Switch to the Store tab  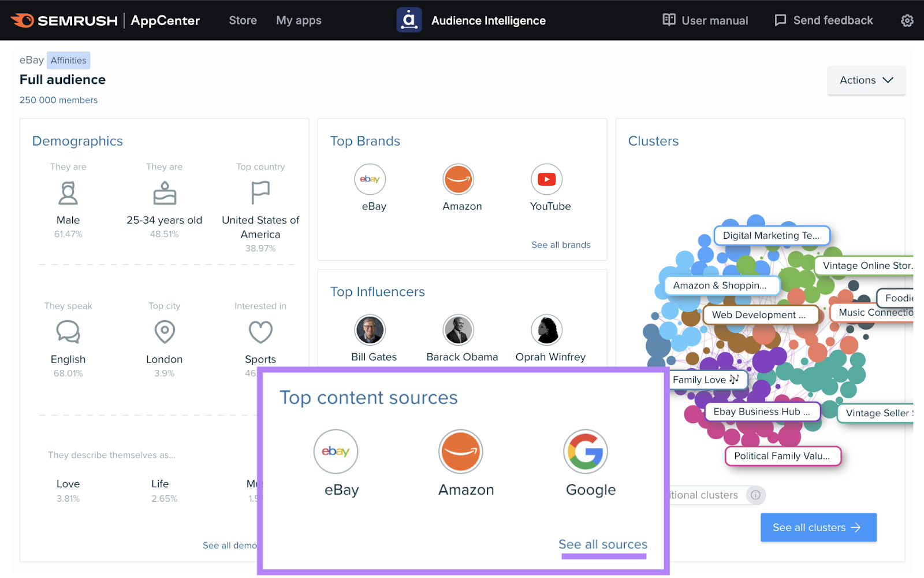(243, 20)
